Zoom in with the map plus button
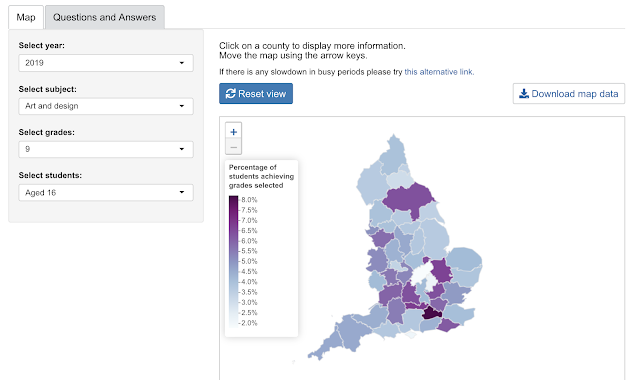The height and width of the screenshot is (380, 640). pyautogui.click(x=233, y=132)
